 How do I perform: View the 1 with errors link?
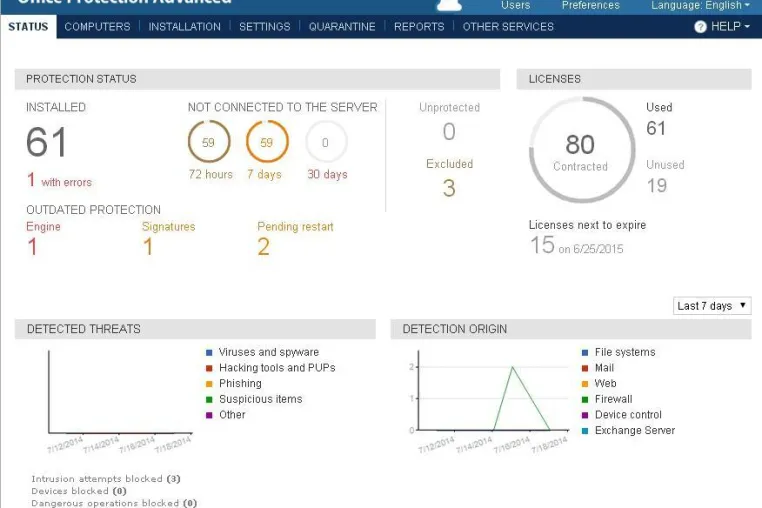[x=59, y=181]
